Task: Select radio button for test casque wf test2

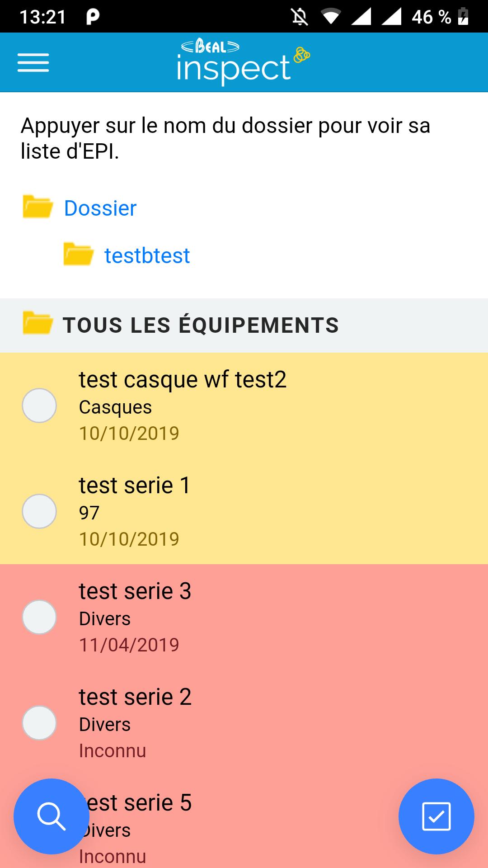Action: pos(39,406)
